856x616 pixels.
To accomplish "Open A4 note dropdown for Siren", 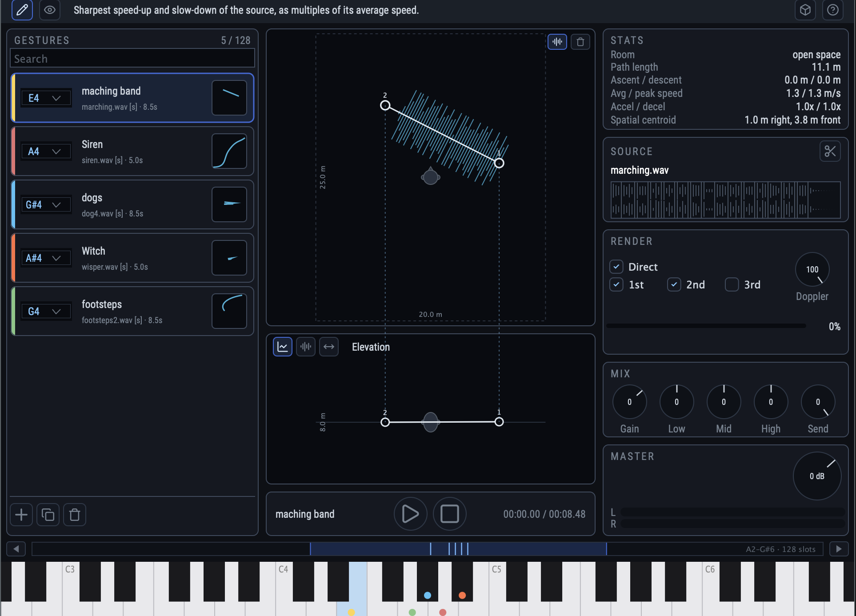I will point(46,151).
